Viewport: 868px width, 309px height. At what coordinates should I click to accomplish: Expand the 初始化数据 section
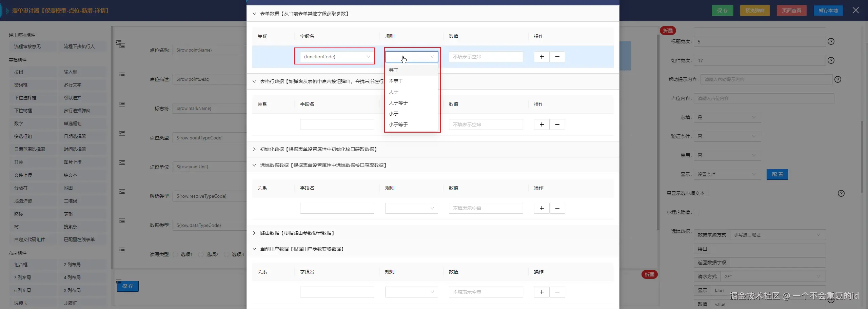click(254, 149)
